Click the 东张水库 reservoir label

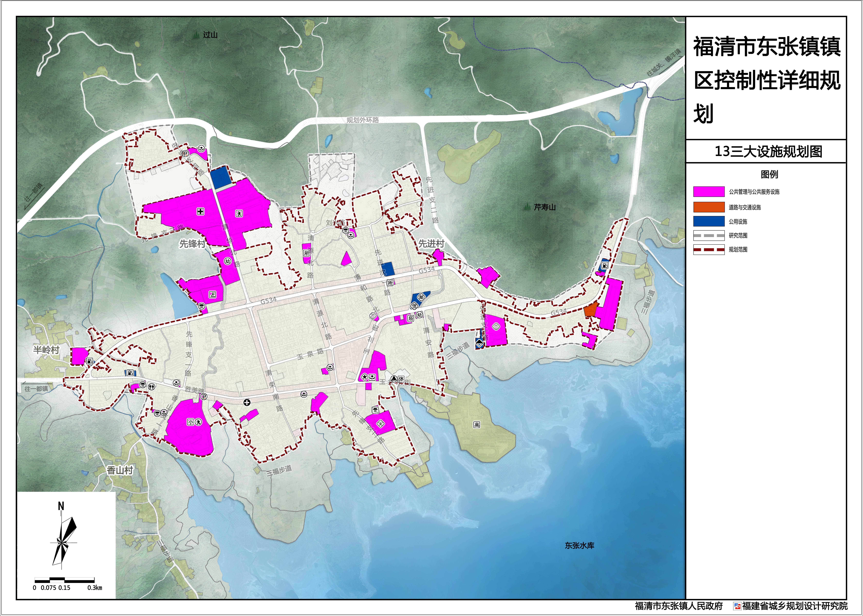point(580,545)
